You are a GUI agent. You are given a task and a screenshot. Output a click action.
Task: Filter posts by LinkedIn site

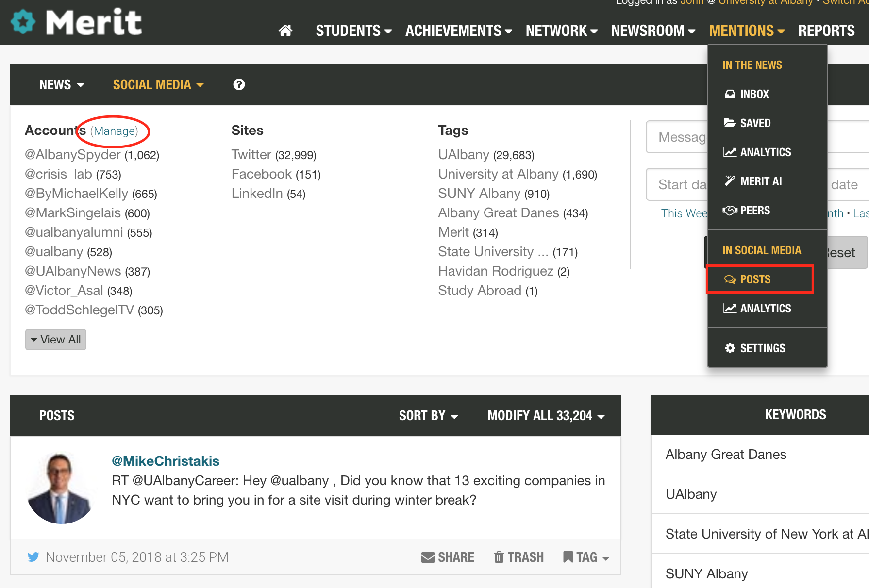[257, 194]
